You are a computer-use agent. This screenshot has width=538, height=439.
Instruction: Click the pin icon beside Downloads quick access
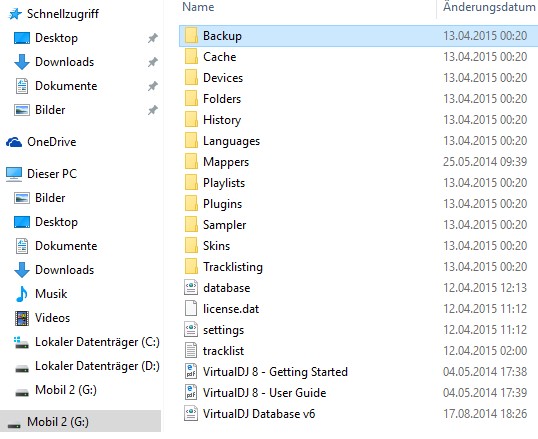click(153, 62)
